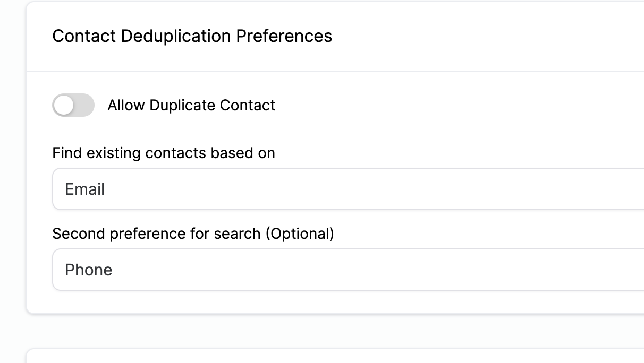Select the Email value in first dropdown
Screen dimensions: 644x363
pos(85,189)
